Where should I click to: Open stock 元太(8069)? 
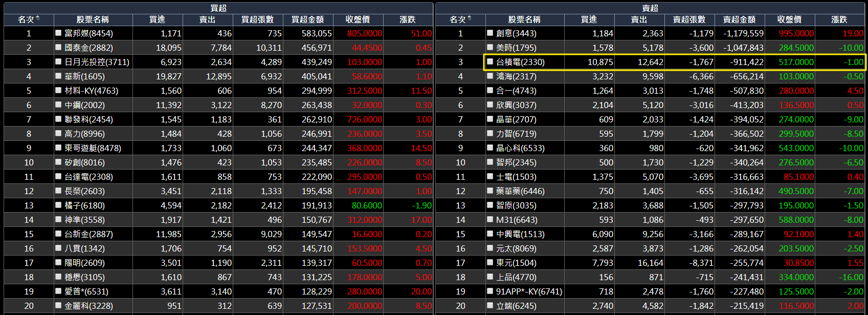click(517, 248)
